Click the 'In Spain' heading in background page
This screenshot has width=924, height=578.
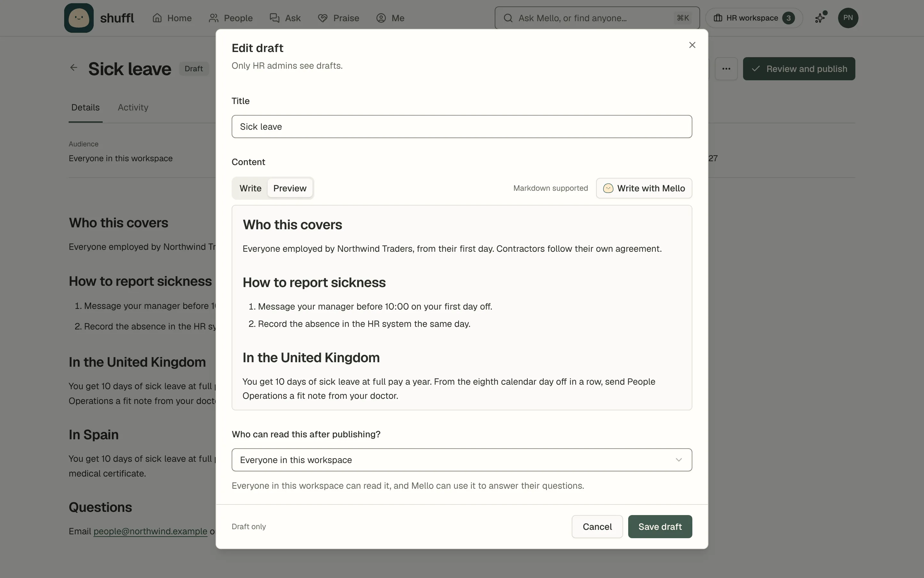pyautogui.click(x=94, y=435)
